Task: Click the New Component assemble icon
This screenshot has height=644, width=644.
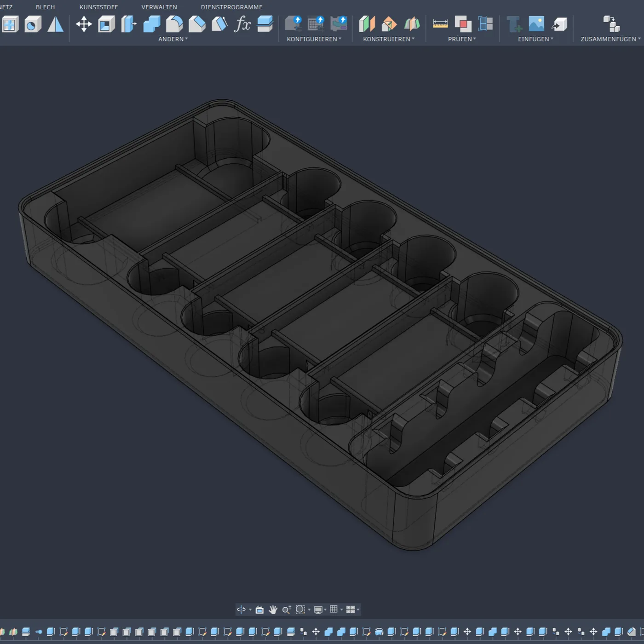Action: pyautogui.click(x=611, y=24)
